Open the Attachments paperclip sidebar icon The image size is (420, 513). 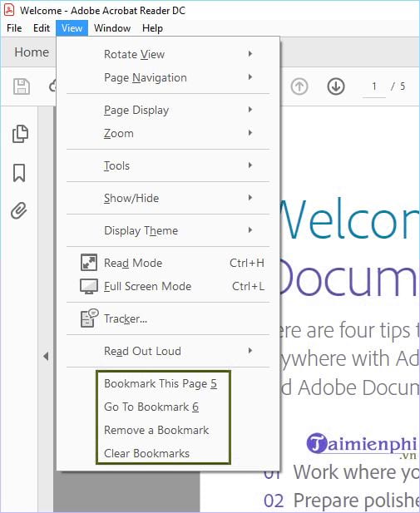tap(18, 210)
